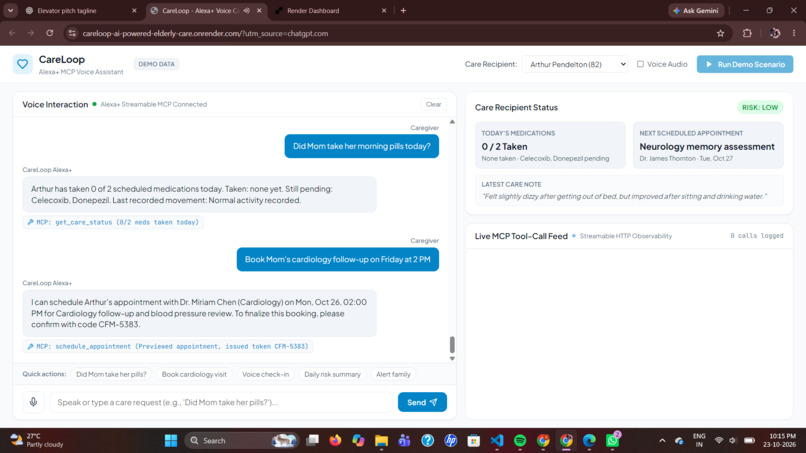
Task: Open the schedule_appointment MCP tool-call tag
Action: pyautogui.click(x=168, y=347)
